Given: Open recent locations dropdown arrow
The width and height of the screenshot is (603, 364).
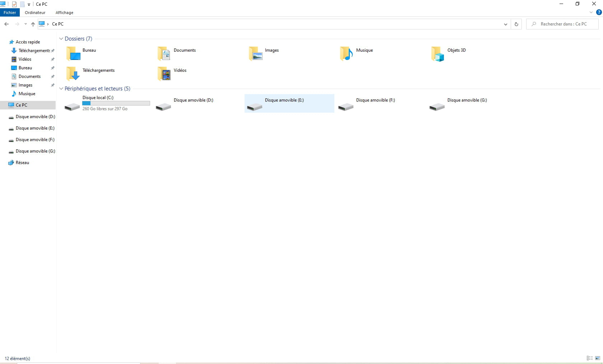Looking at the screenshot, I should [25, 24].
